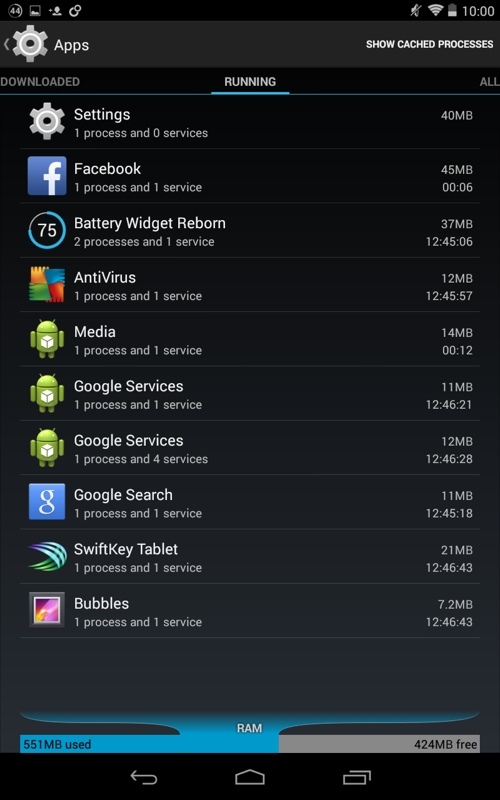Tap the 424MB free RAM section
Screen dimensions: 500x800
[379, 744]
